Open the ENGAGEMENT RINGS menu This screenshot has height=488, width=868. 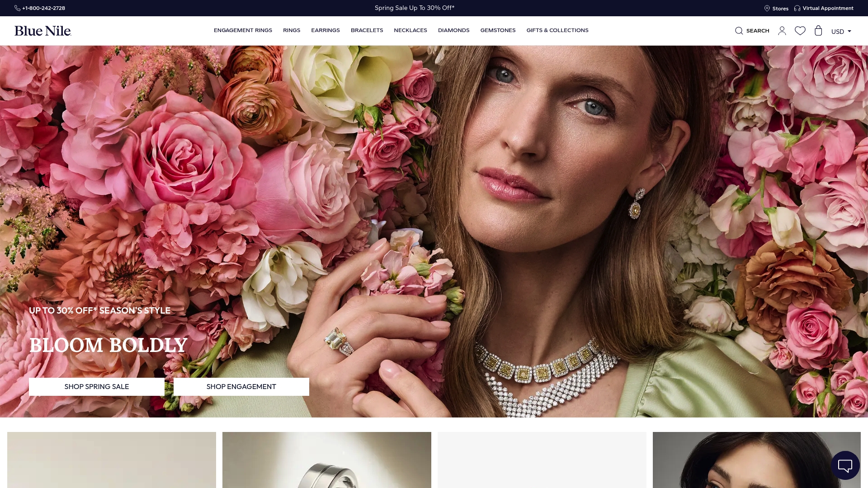click(x=243, y=30)
